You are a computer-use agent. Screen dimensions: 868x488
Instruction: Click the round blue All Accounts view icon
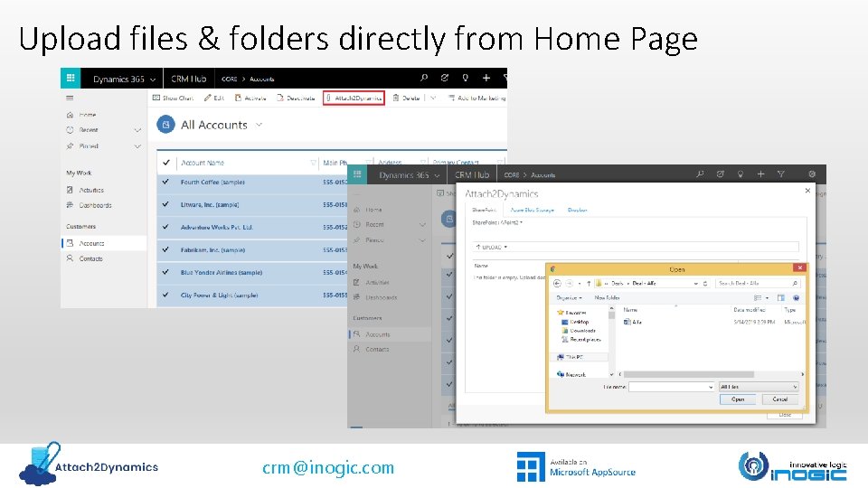pyautogui.click(x=165, y=125)
